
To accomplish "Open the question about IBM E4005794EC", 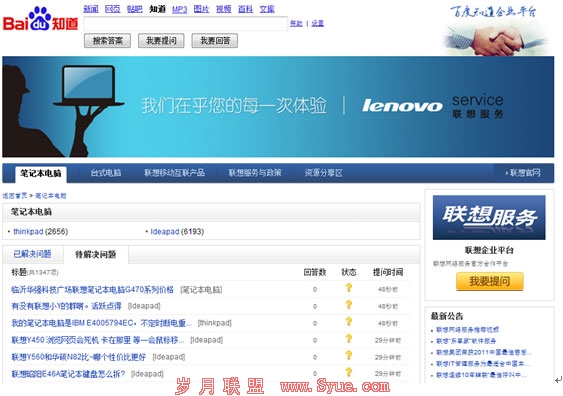I will point(101,323).
